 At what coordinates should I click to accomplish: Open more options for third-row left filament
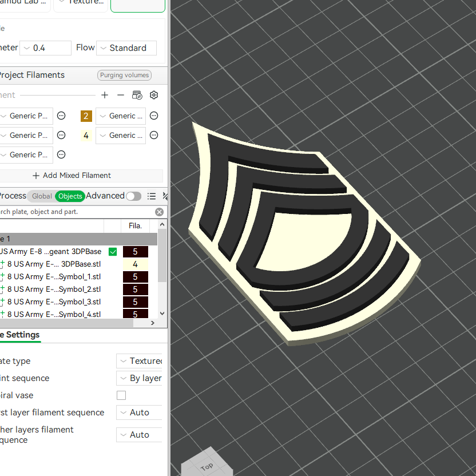click(x=61, y=154)
